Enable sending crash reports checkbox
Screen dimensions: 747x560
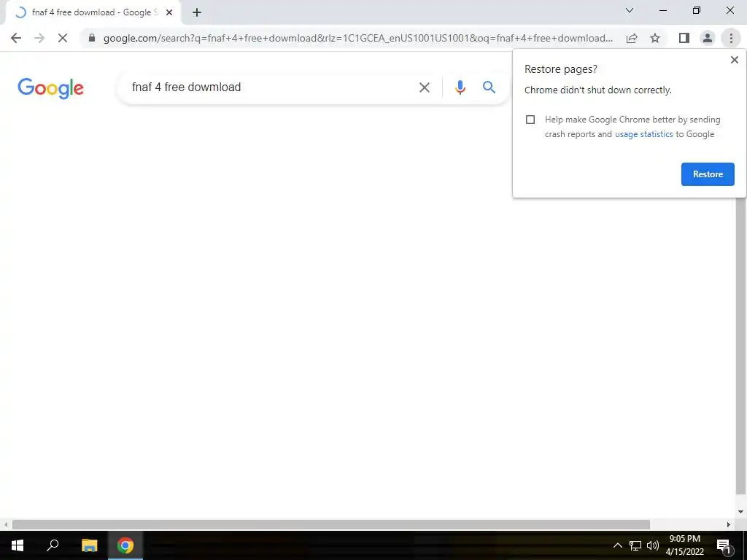point(530,120)
